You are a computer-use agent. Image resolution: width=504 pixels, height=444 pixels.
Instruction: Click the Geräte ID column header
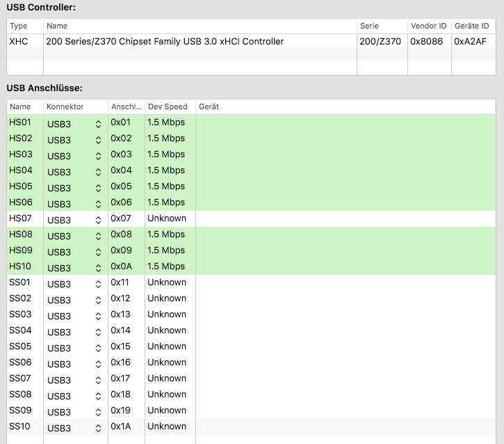pos(473,26)
